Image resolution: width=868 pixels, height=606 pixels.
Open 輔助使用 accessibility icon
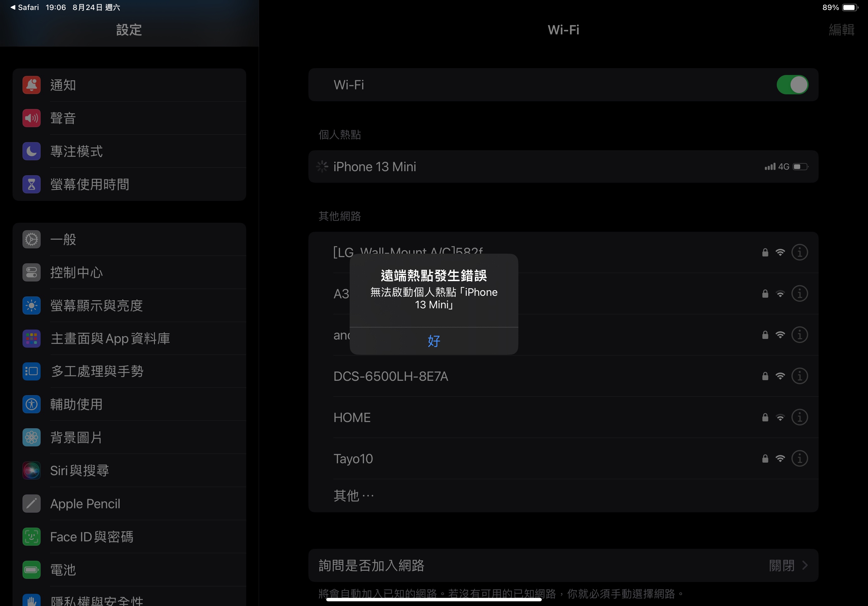(31, 405)
